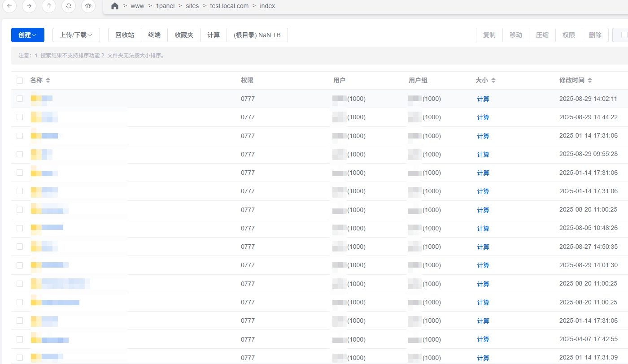Image resolution: width=628 pixels, height=364 pixels.
Task: Check the row modified 2025-01-14 17:31:39
Action: pyautogui.click(x=20, y=358)
